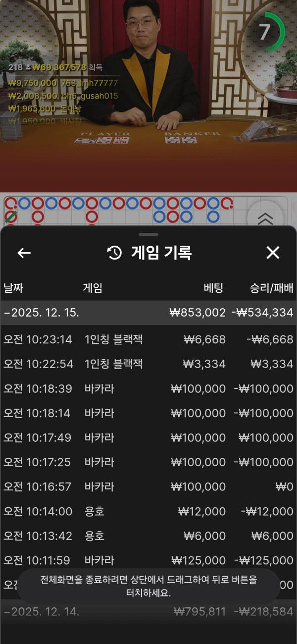
Task: Click the history clock icon beside 게임 기록
Action: click(x=114, y=253)
